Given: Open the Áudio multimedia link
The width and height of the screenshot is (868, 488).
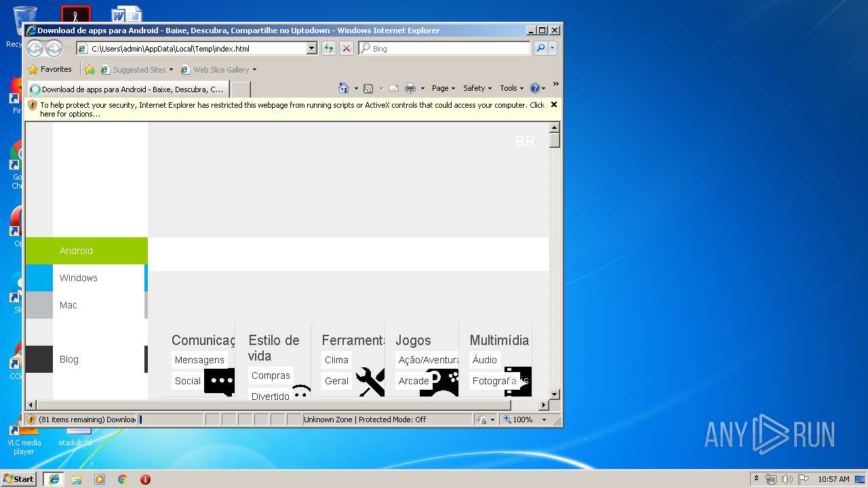Looking at the screenshot, I should [485, 360].
